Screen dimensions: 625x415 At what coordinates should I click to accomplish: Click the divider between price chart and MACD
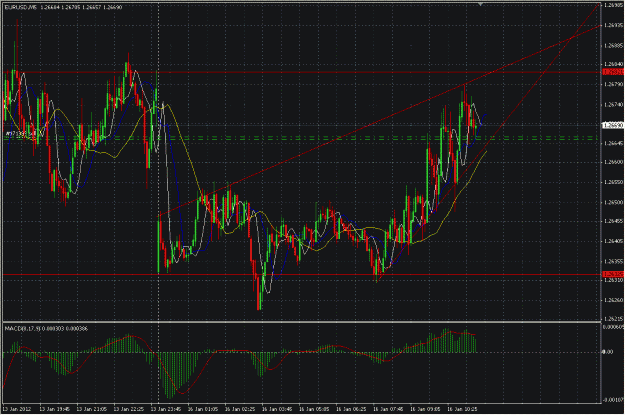pyautogui.click(x=302, y=322)
